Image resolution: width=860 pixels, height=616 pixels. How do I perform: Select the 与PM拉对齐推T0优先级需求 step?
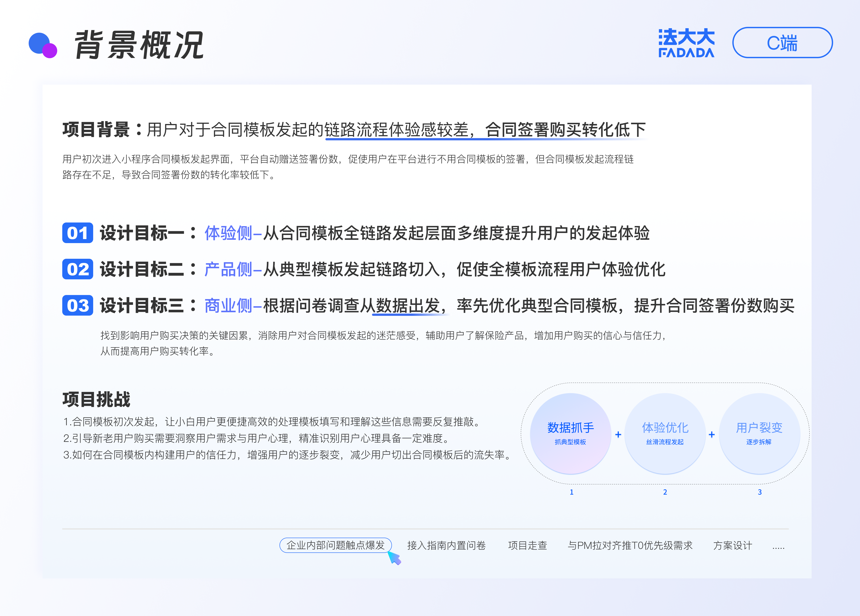pos(630,545)
